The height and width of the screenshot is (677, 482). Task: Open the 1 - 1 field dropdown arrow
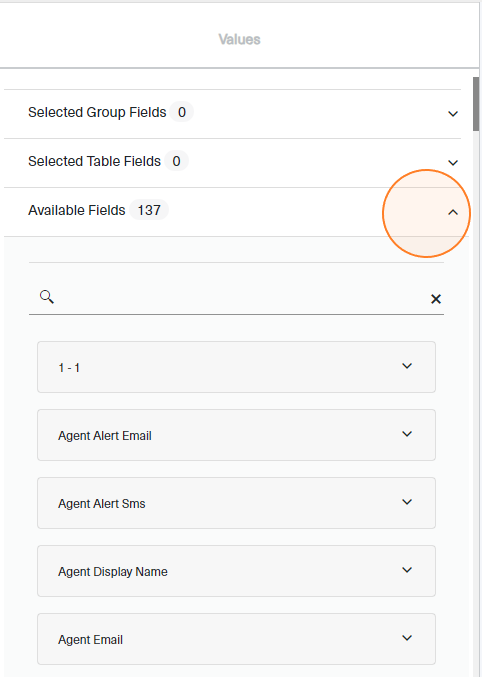click(x=407, y=366)
